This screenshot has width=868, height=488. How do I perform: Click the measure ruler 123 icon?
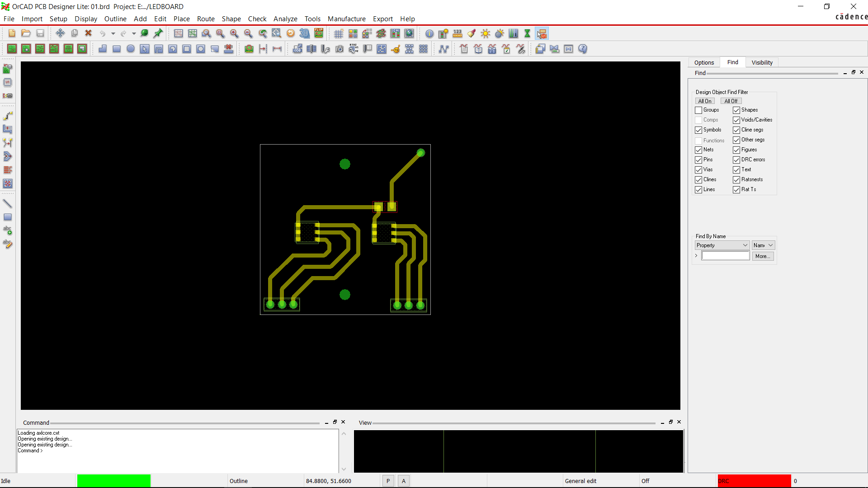458,33
